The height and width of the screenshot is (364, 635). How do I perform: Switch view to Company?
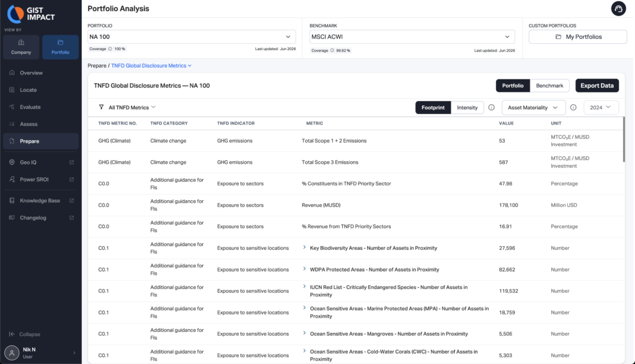[21, 47]
